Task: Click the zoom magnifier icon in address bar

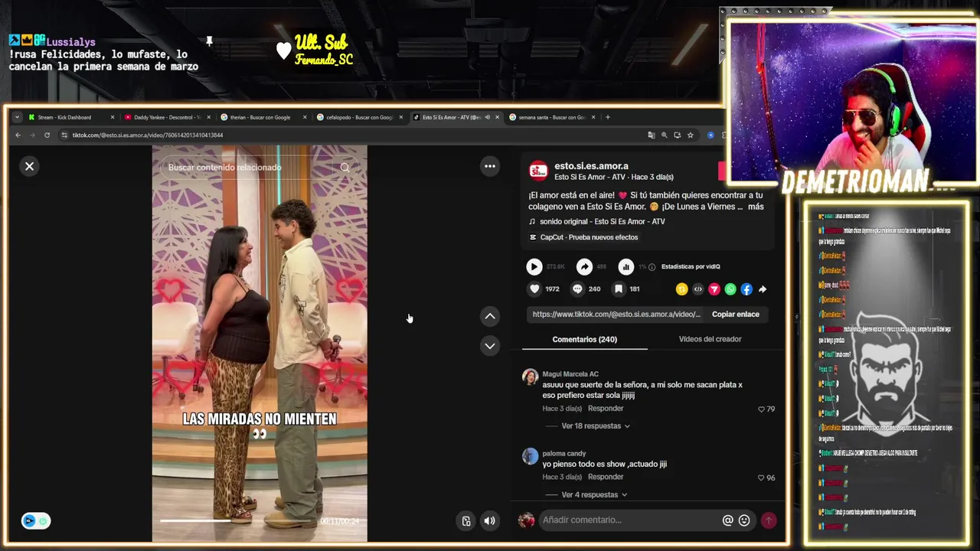Action: pos(665,135)
